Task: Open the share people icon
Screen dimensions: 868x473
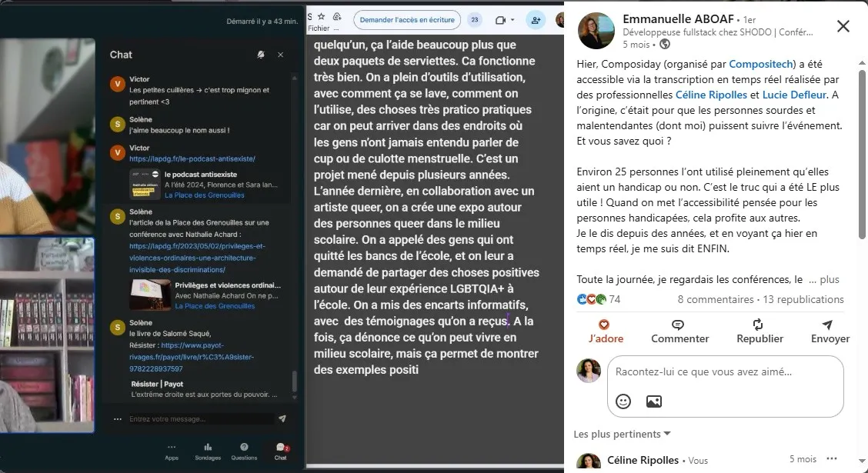Action: coord(536,20)
